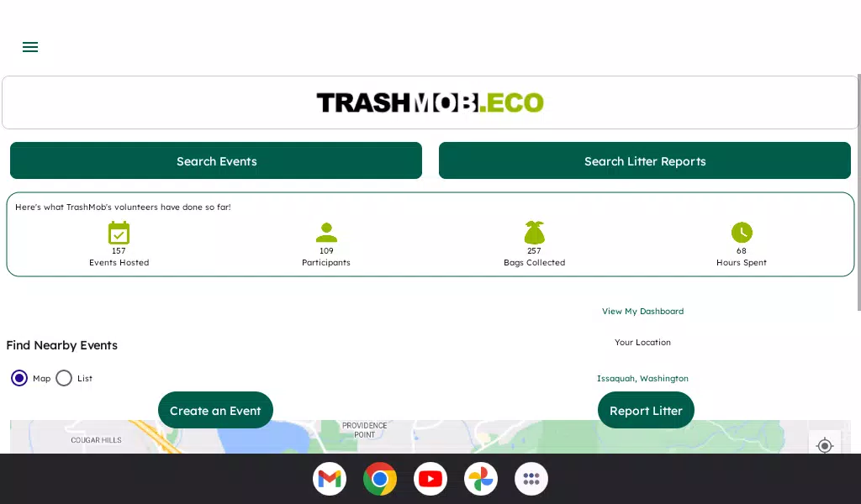This screenshot has width=861, height=504.
Task: Click the Events Hosted calendar icon
Action: (119, 233)
